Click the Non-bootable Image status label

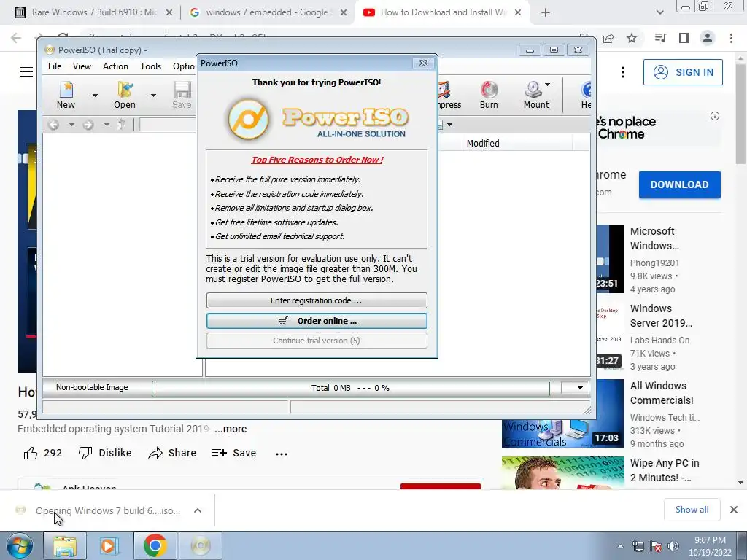tap(92, 388)
